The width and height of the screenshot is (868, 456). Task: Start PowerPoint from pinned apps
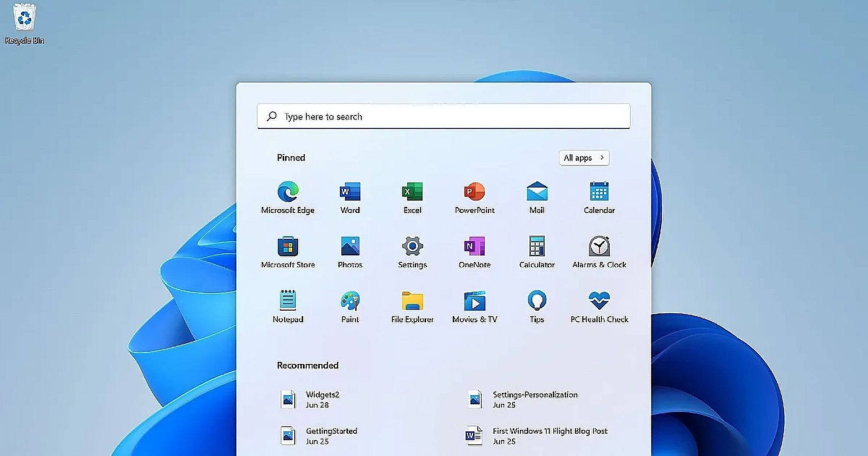[475, 198]
